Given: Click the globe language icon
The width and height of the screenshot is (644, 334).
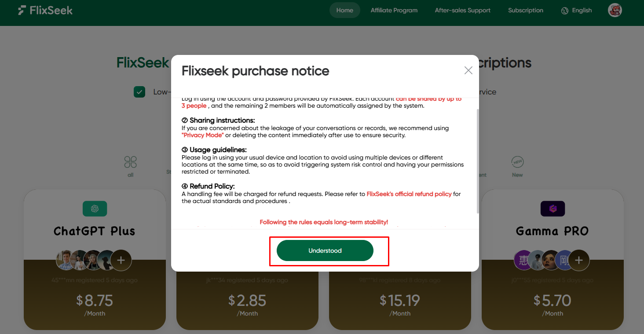Looking at the screenshot, I should point(565,11).
